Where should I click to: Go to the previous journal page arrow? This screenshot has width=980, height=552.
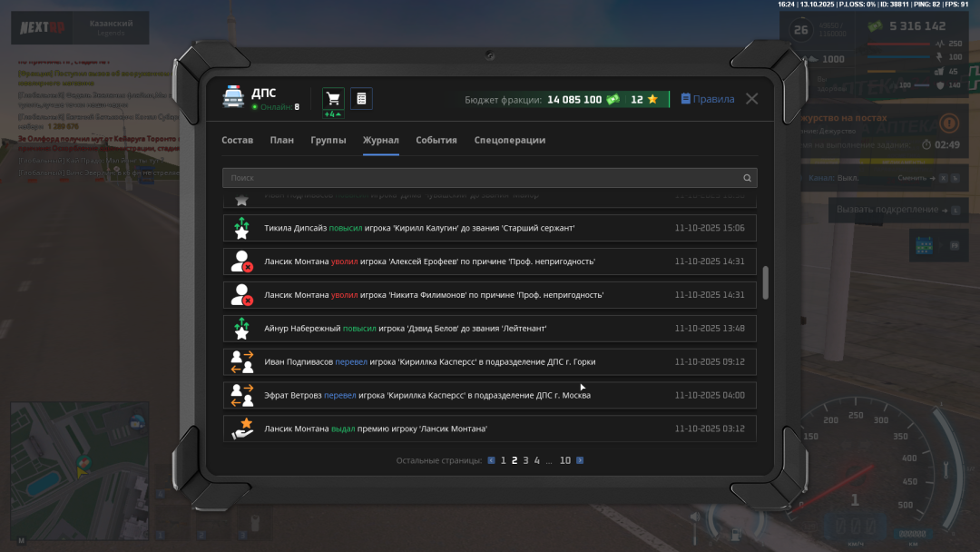pos(492,460)
